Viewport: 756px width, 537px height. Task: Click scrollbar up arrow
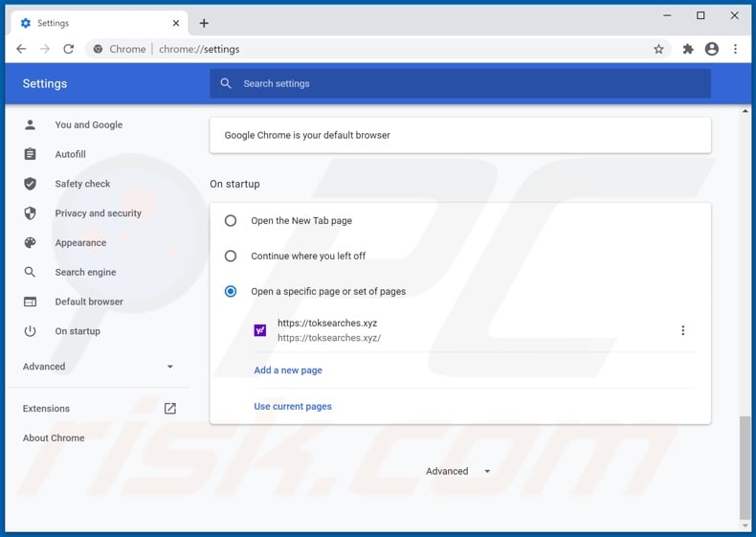pos(745,111)
